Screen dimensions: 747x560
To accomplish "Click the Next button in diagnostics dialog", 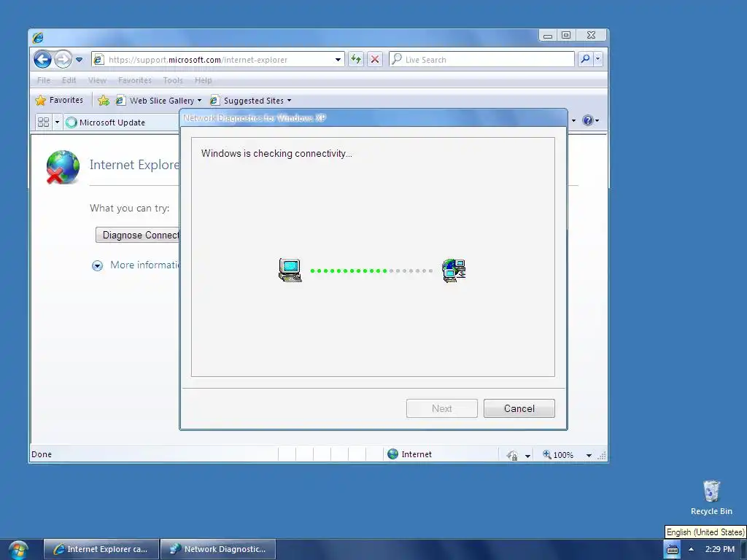I will coord(441,408).
